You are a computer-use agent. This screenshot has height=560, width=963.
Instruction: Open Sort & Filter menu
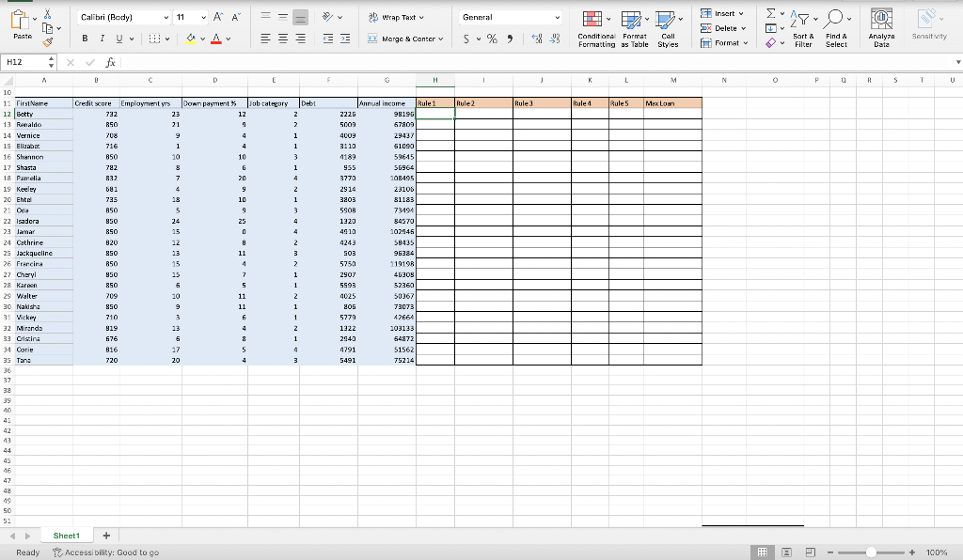803,29
